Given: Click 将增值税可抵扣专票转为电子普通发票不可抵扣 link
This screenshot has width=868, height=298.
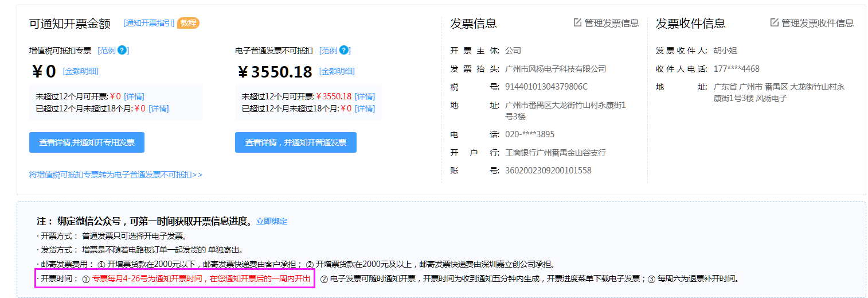Looking at the screenshot, I should coord(116,175).
